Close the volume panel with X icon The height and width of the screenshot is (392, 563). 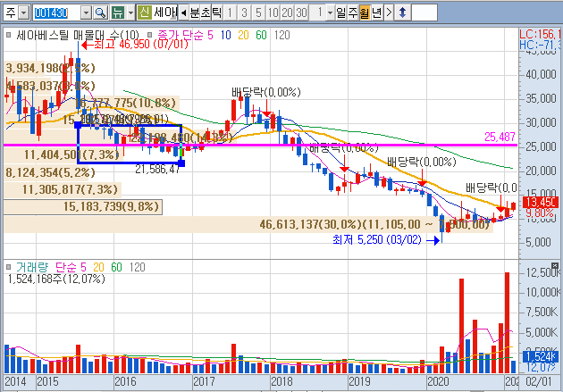click(x=555, y=266)
